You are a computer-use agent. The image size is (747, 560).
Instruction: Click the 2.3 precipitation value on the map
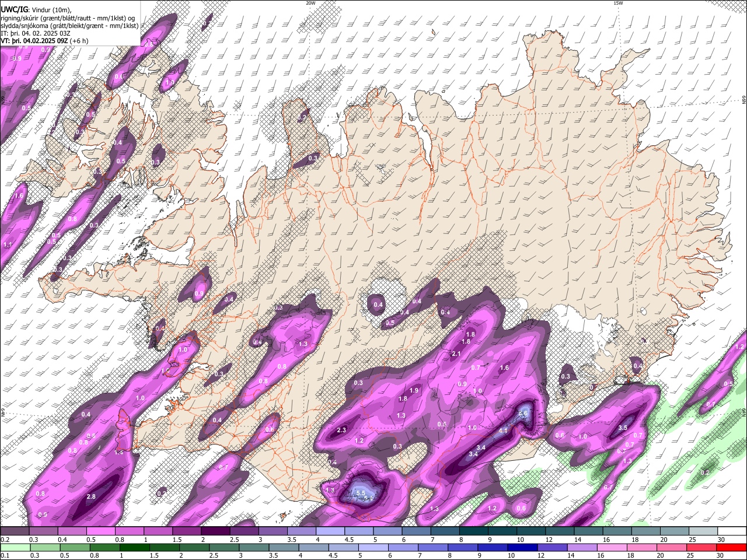click(342, 430)
